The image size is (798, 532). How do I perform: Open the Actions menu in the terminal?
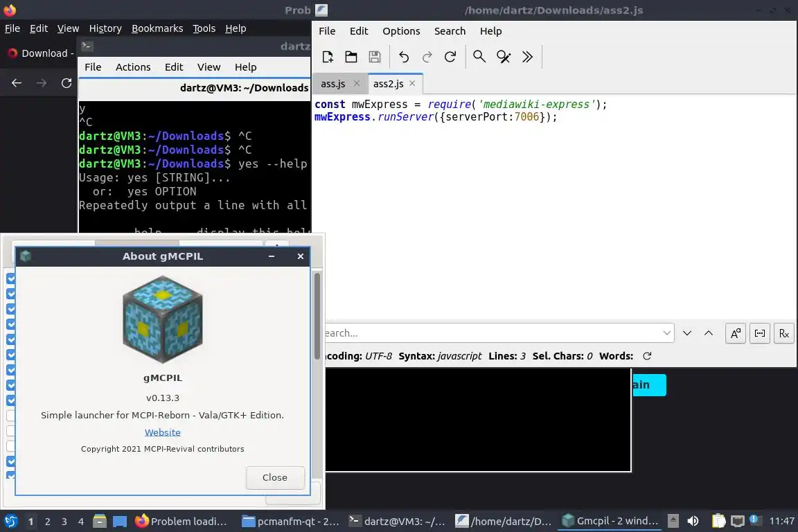(x=133, y=67)
